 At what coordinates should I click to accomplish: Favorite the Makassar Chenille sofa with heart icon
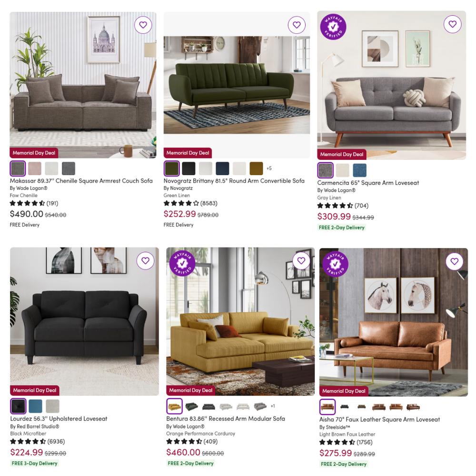point(143,25)
